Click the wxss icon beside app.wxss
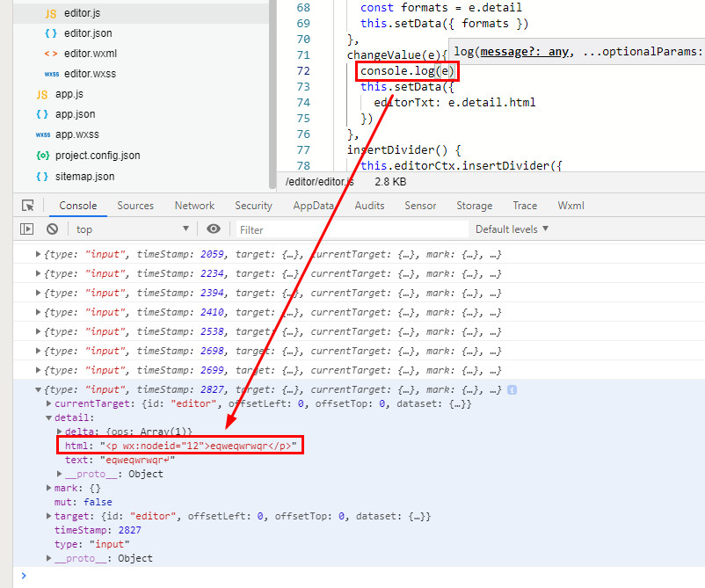705x588 pixels. [43, 134]
